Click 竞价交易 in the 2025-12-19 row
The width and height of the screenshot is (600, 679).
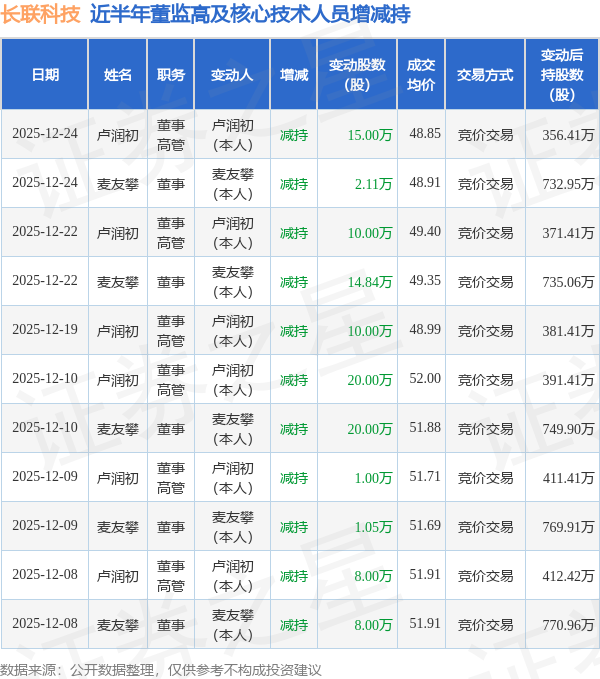[x=485, y=331]
